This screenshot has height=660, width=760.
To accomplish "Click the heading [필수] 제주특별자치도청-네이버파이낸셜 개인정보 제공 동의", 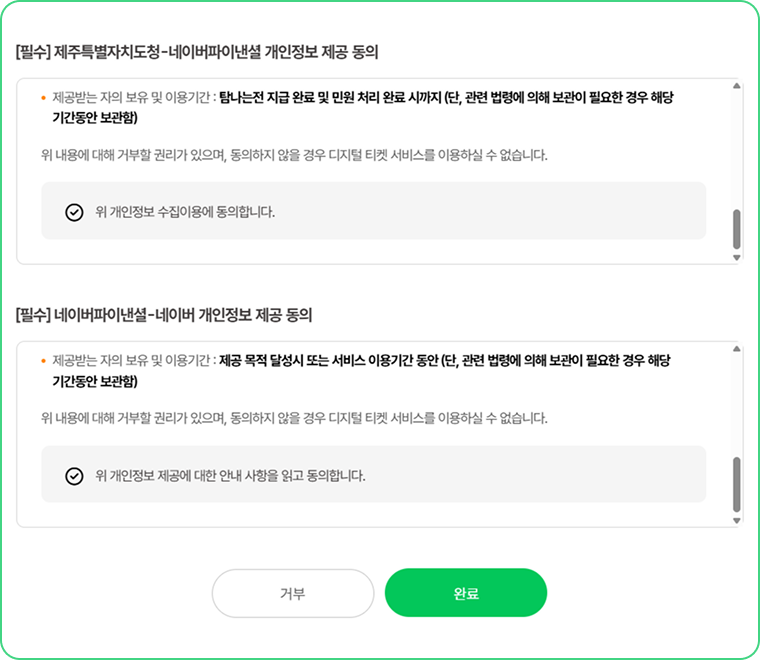I will (x=197, y=52).
